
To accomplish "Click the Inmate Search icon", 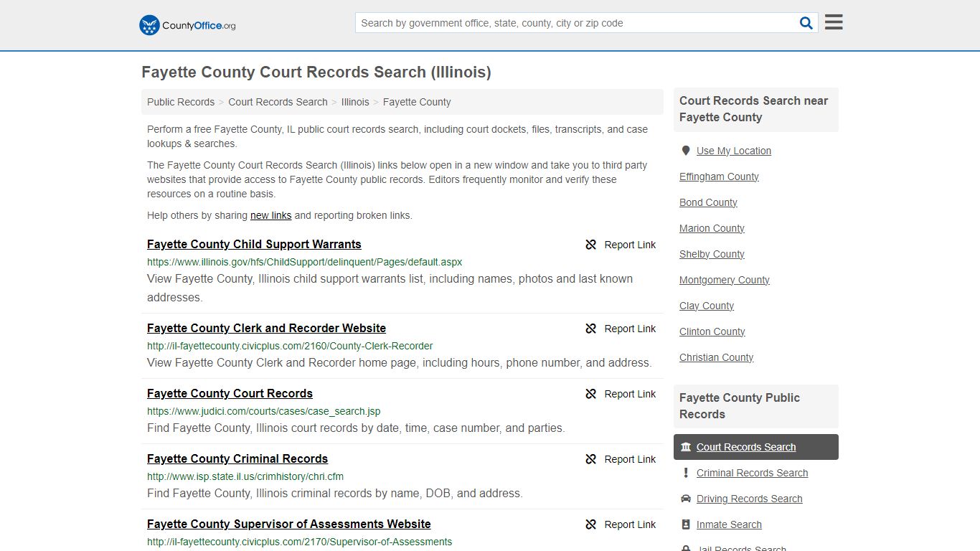I will pos(686,524).
